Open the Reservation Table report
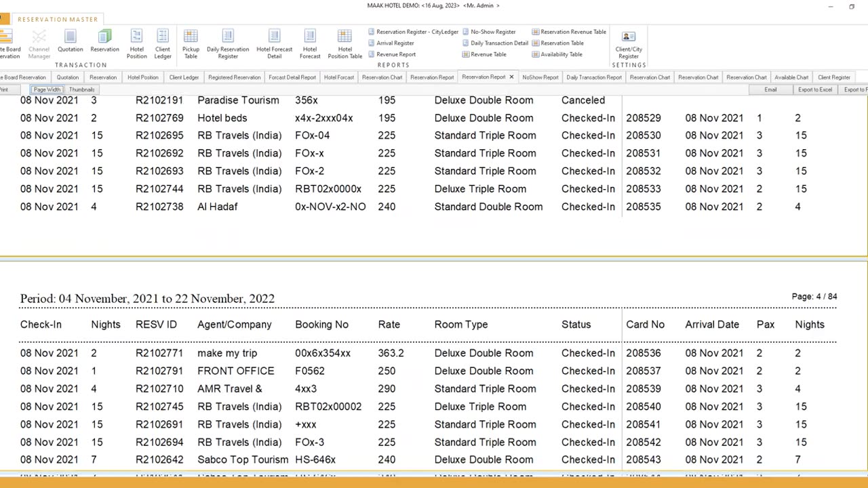This screenshot has width=868, height=488. (x=558, y=43)
